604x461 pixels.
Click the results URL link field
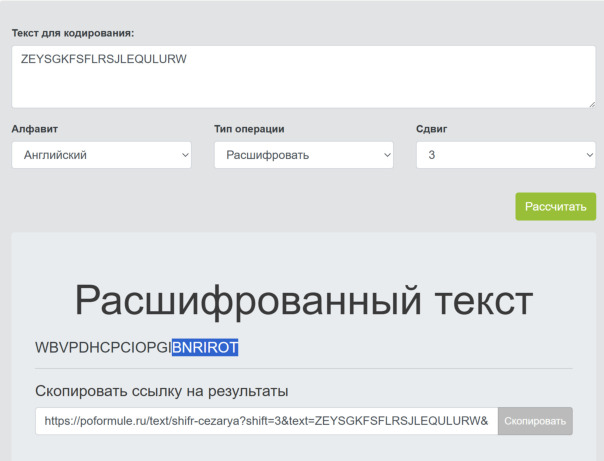(x=266, y=421)
